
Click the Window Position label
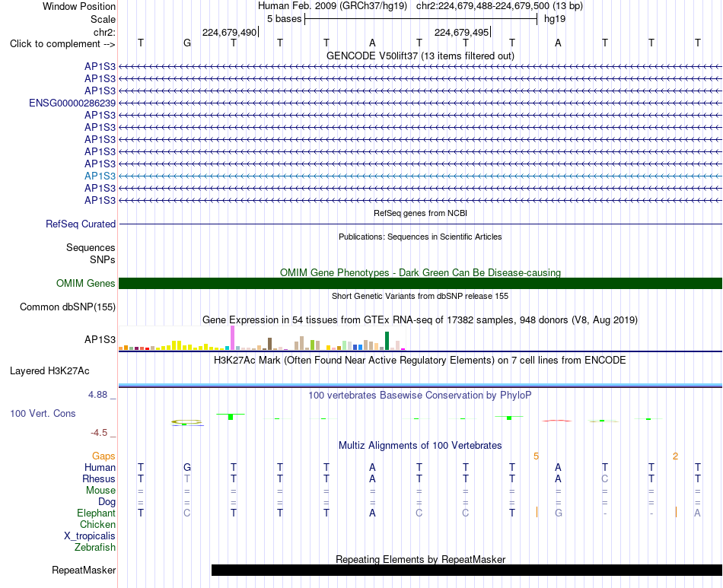click(x=79, y=6)
